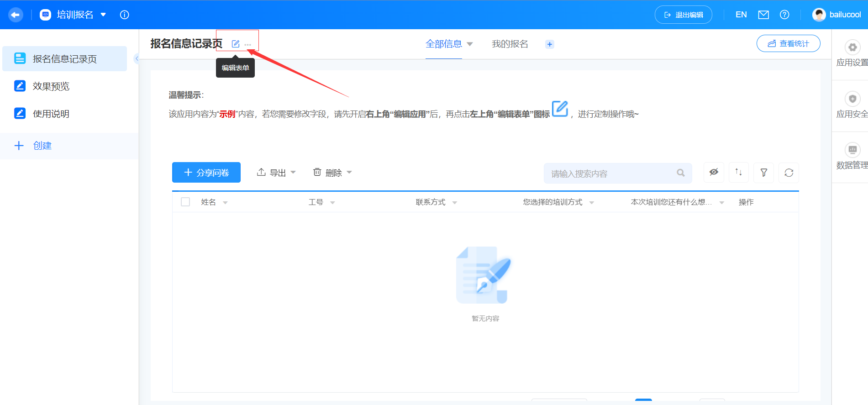Click the back arrow button in header
The height and width of the screenshot is (405, 868).
click(x=16, y=15)
